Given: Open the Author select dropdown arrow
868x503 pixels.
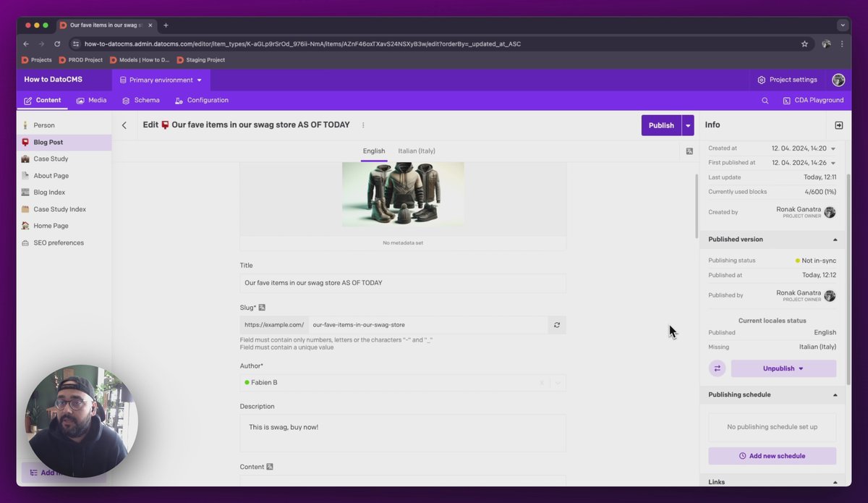Looking at the screenshot, I should pos(558,383).
